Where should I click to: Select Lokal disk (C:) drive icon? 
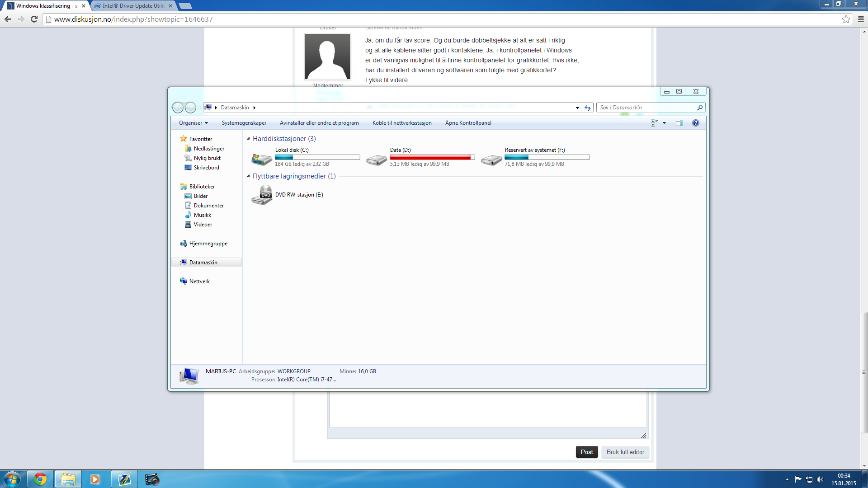(262, 159)
